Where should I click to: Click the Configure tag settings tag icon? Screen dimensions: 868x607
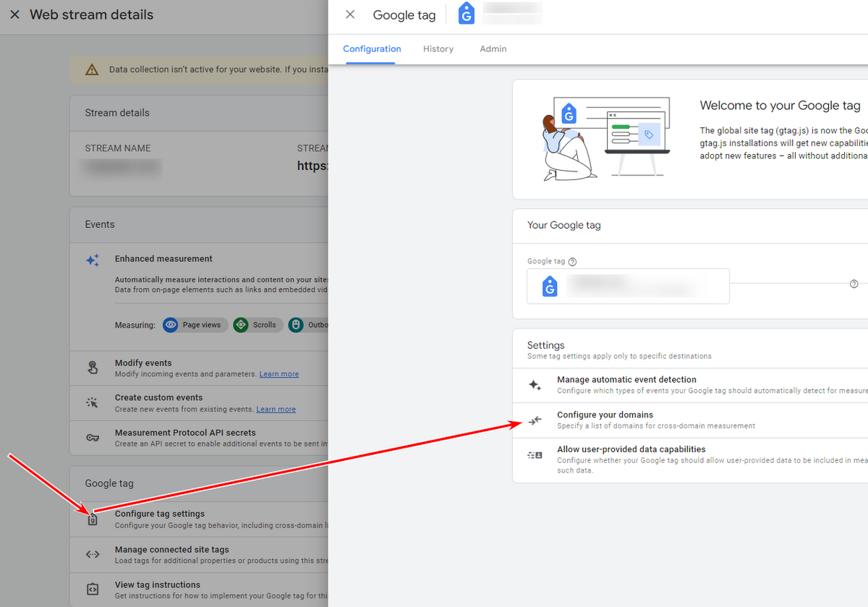[93, 519]
